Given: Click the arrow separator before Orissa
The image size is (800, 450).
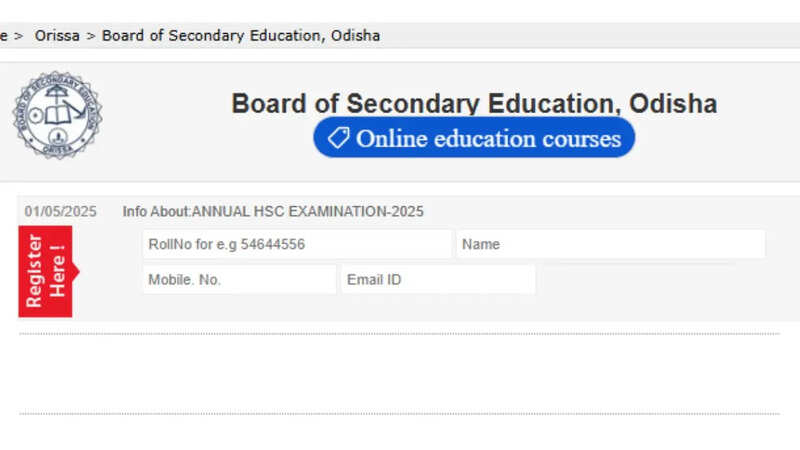Looking at the screenshot, I should click(x=19, y=36).
